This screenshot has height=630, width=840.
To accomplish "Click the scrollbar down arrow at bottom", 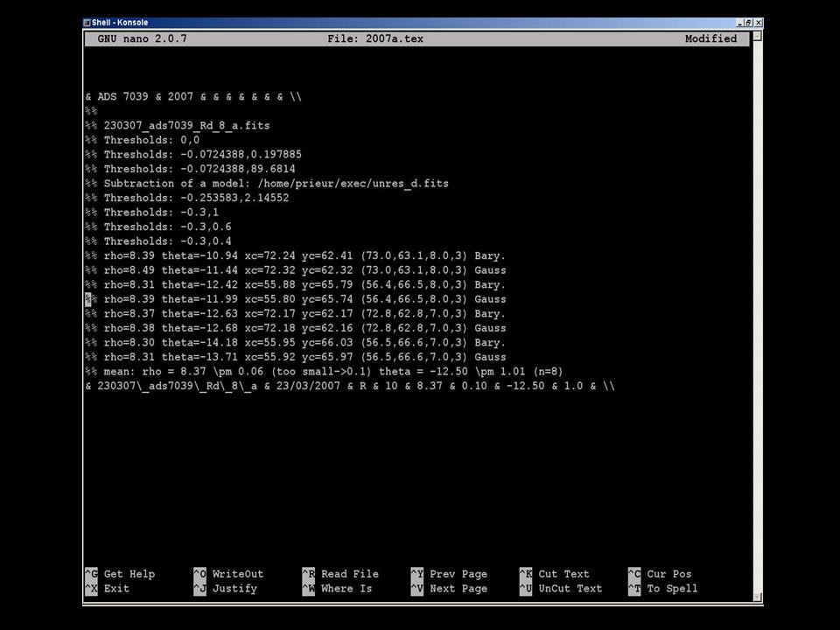I will [757, 597].
